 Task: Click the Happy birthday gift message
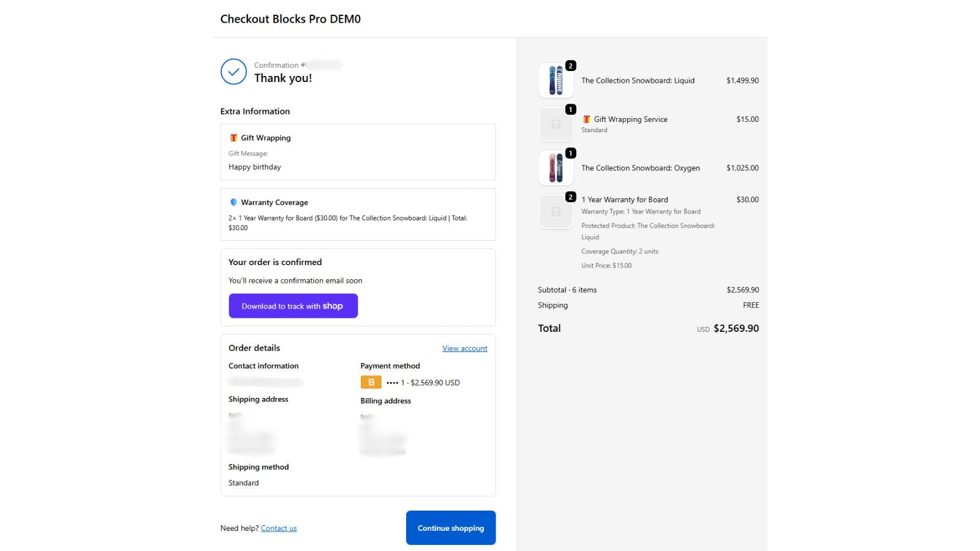(255, 167)
